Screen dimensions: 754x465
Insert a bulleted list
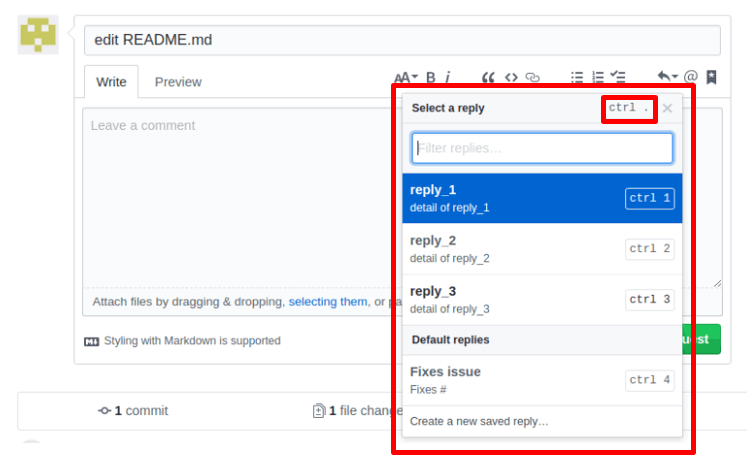577,77
